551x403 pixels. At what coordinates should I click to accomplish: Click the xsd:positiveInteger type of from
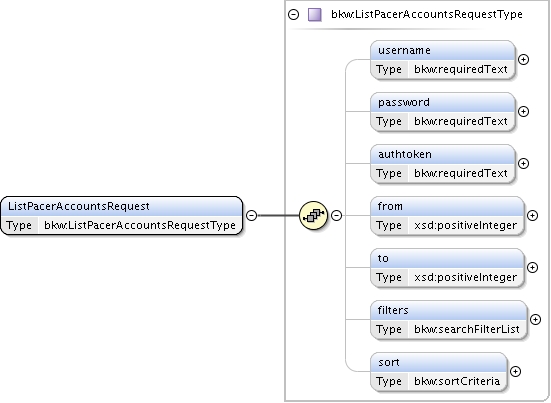tap(465, 225)
